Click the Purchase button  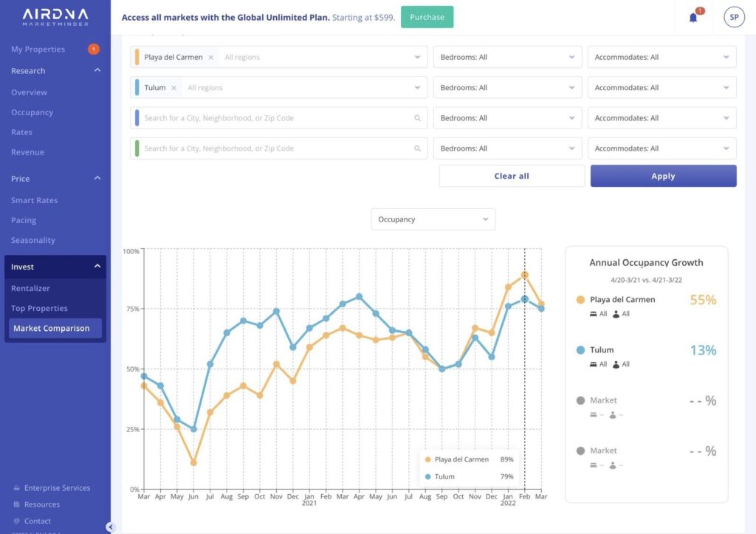(427, 18)
